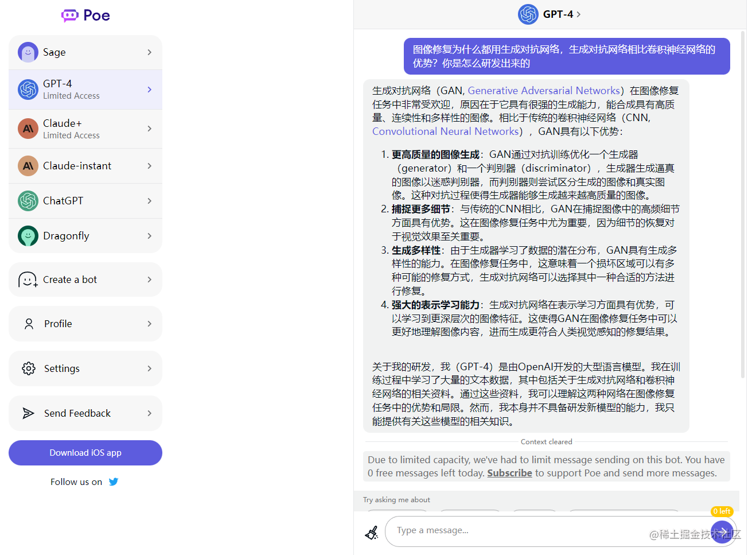Click the Follow us on text link
The image size is (756, 555).
[x=76, y=482]
